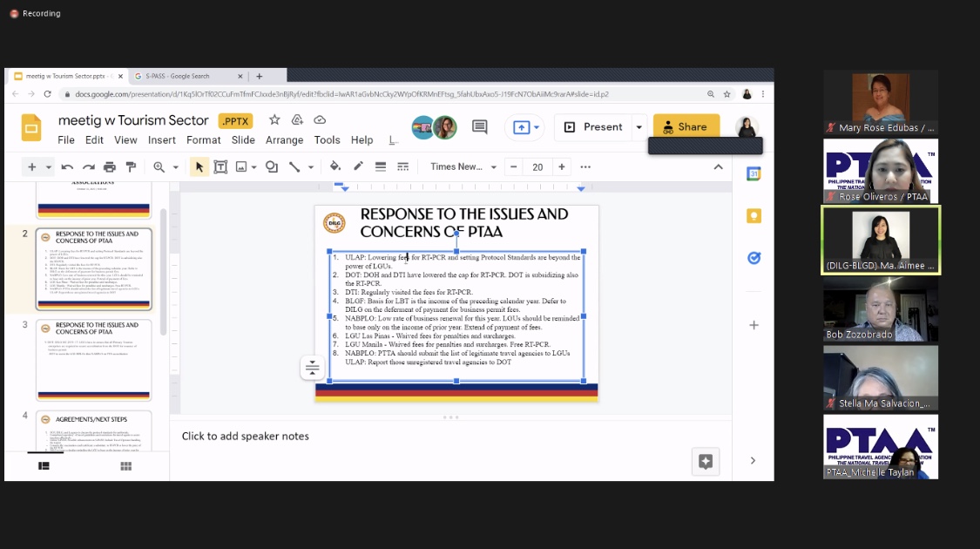This screenshot has width=980, height=549.
Task: Open the border dash option
Action: [402, 166]
